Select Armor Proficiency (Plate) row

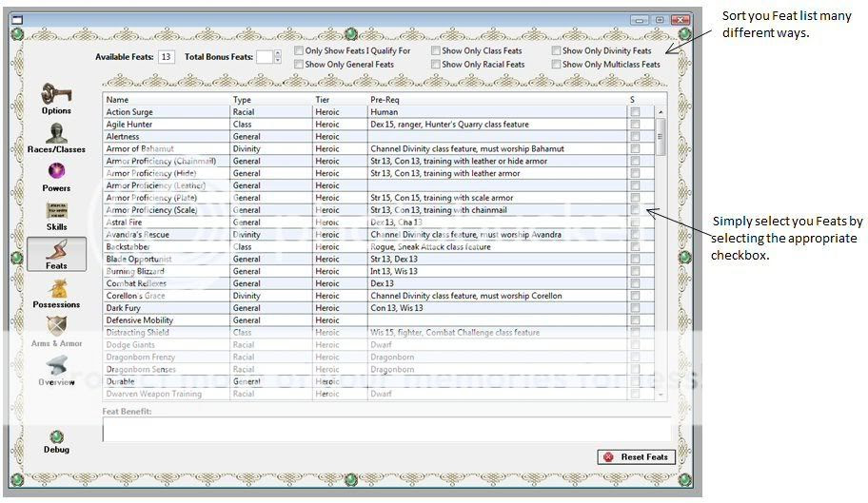point(378,198)
